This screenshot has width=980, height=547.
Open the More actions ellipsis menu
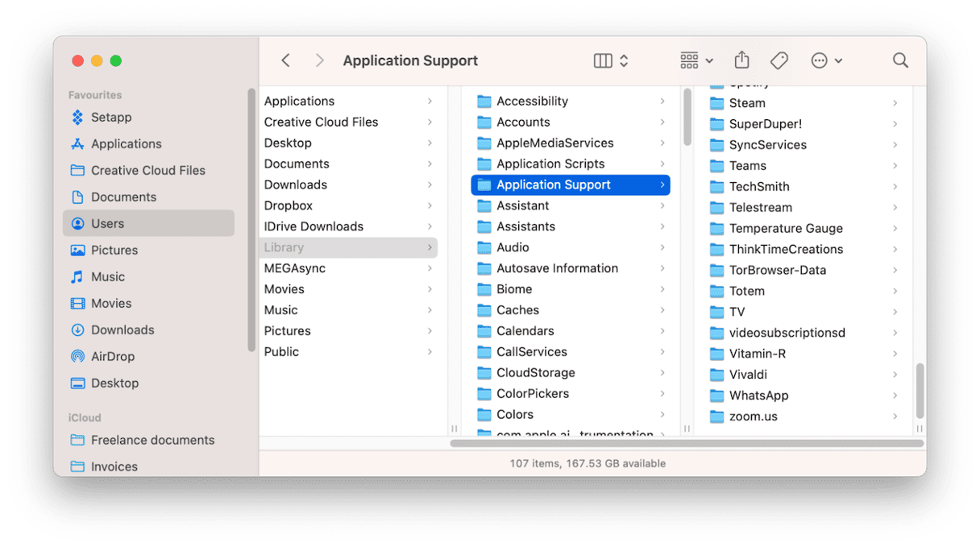[826, 60]
